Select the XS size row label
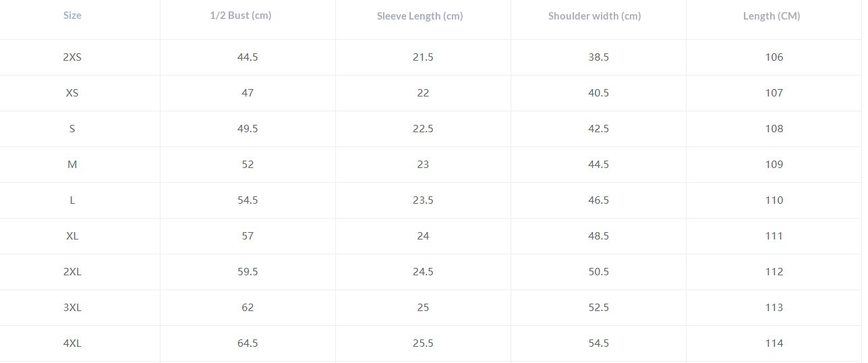 72,93
